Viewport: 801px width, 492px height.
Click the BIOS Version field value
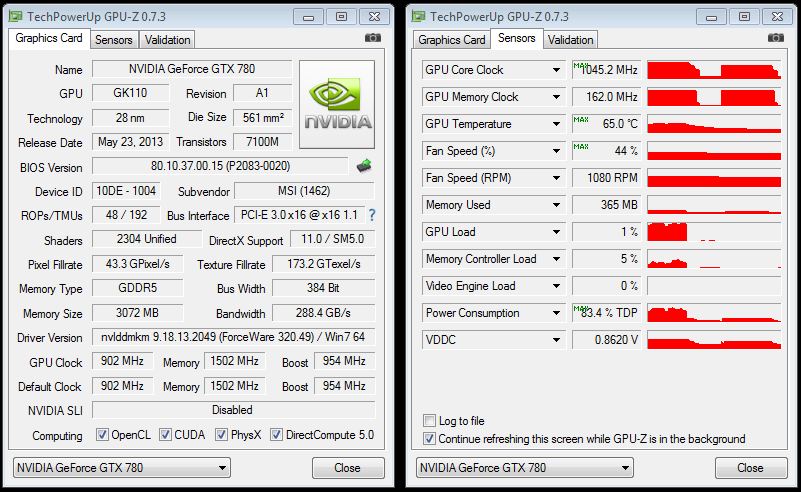point(221,166)
